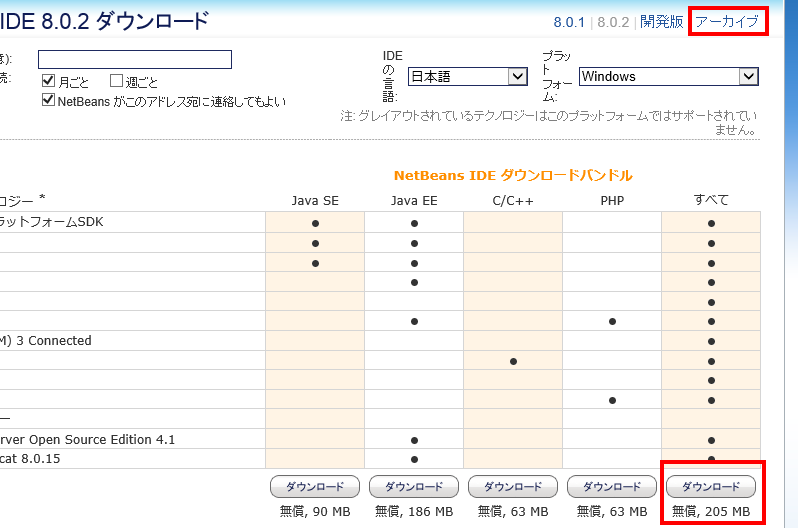
Task: Open the IDE language dropdown showing 日本語
Action: [467, 76]
